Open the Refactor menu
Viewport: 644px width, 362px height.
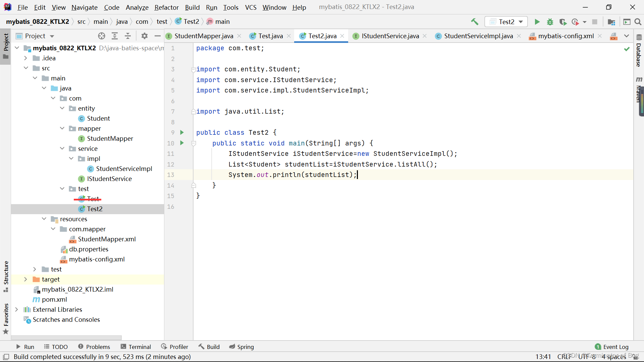[166, 7]
